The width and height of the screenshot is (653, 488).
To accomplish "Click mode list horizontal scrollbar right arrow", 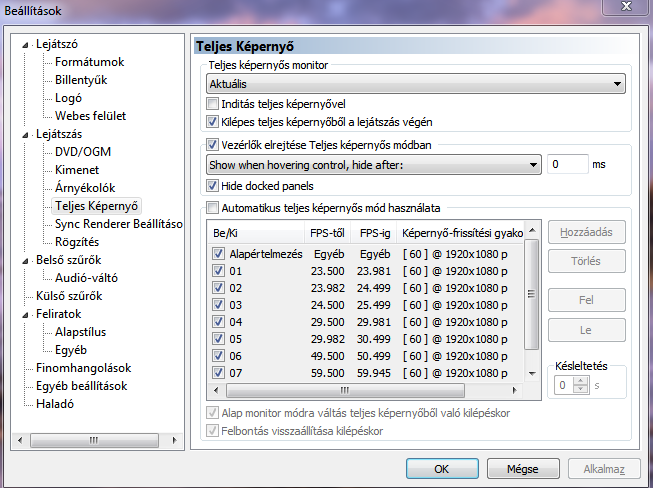I will (515, 390).
